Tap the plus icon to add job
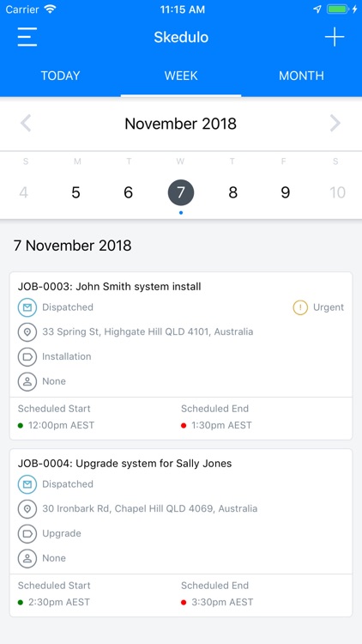 click(x=335, y=37)
